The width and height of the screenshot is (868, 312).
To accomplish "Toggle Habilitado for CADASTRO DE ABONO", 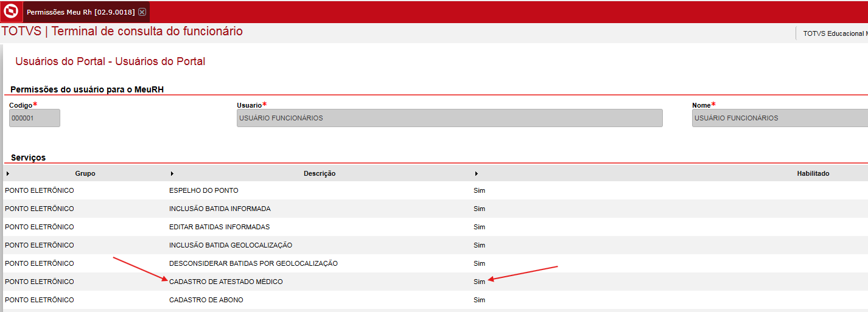I will (x=480, y=300).
